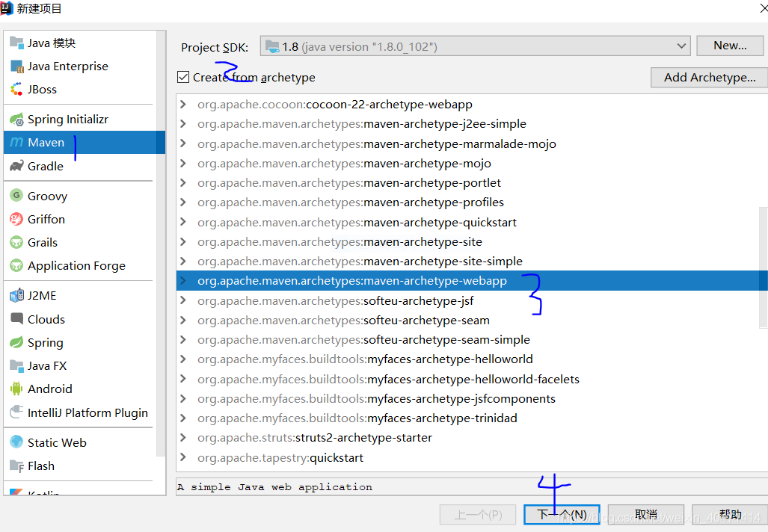Expand struts2-archetype-starter node
The image size is (768, 532).
(x=183, y=437)
